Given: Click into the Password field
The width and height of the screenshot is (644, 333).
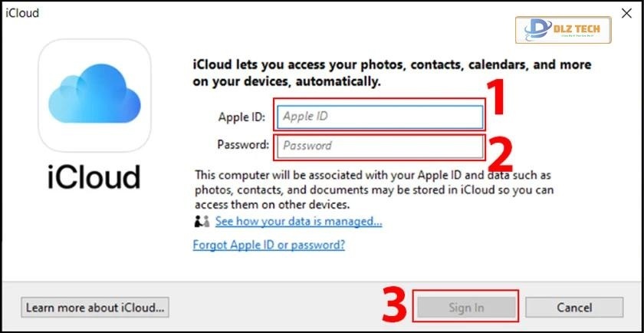Looking at the screenshot, I should [381, 145].
